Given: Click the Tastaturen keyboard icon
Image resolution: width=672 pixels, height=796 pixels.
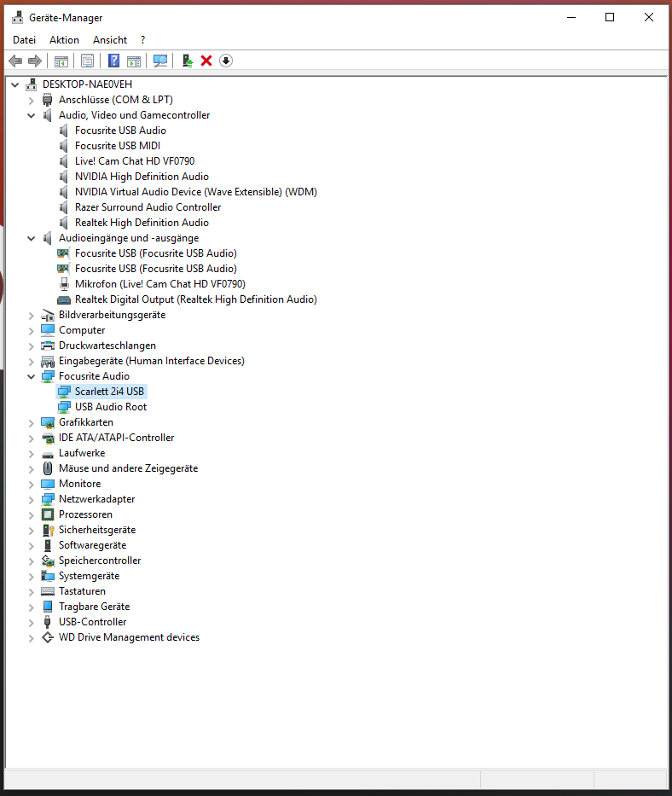Looking at the screenshot, I should (48, 591).
